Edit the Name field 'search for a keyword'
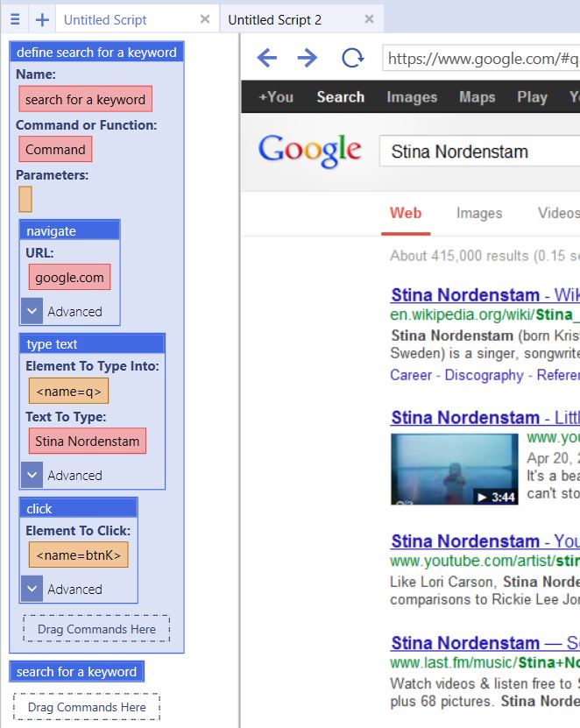Image resolution: width=580 pixels, height=728 pixels. pos(86,99)
